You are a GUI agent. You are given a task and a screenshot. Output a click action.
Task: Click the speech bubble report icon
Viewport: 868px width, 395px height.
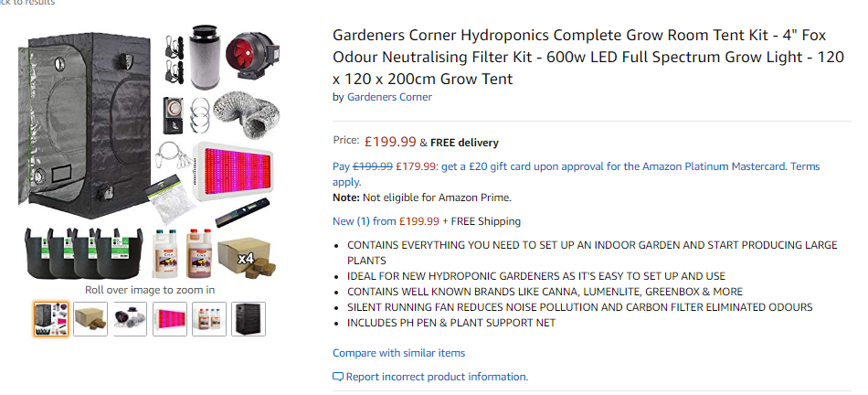click(x=338, y=378)
